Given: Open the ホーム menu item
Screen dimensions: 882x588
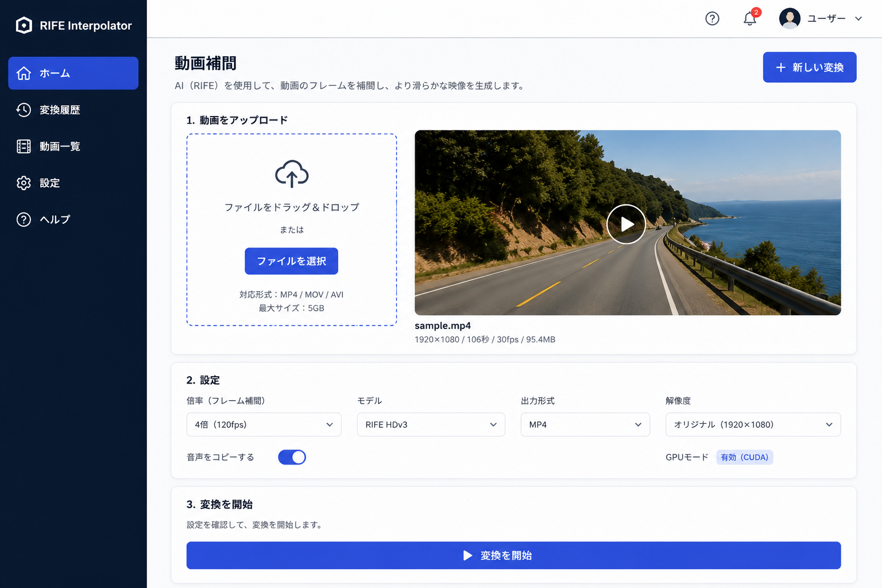Looking at the screenshot, I should click(x=73, y=73).
